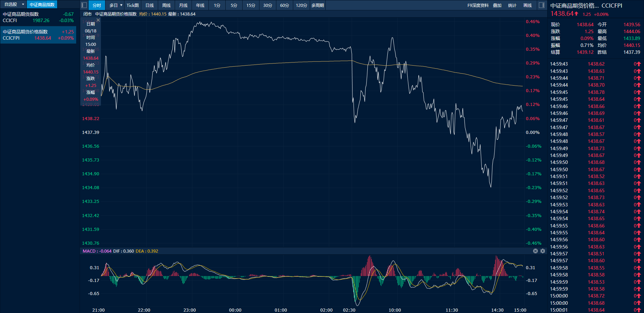The image size is (644, 313).
Task: Switch to the 中证商品指数 tab
Action: coord(42,4)
